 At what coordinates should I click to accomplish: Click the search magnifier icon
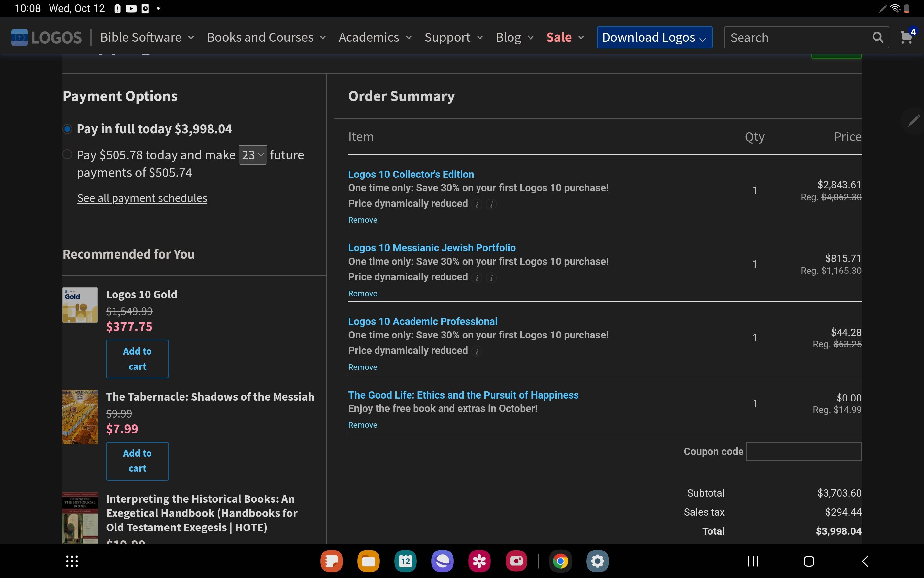pyautogui.click(x=878, y=37)
